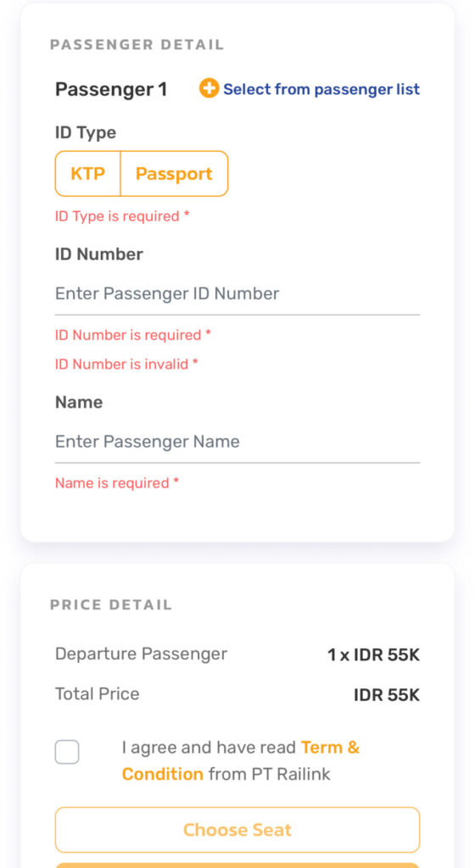This screenshot has height=868, width=475.
Task: Click the 'ID Type is required' error message
Action: [x=122, y=216]
